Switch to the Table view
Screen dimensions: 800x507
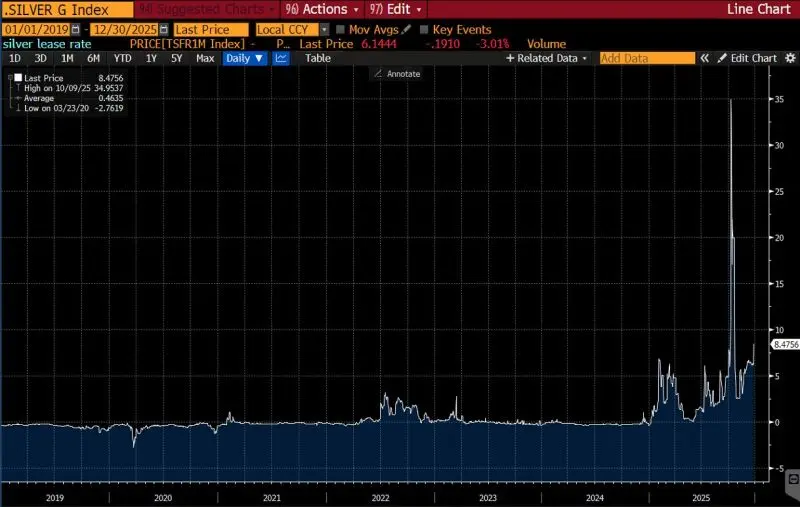(x=318, y=58)
